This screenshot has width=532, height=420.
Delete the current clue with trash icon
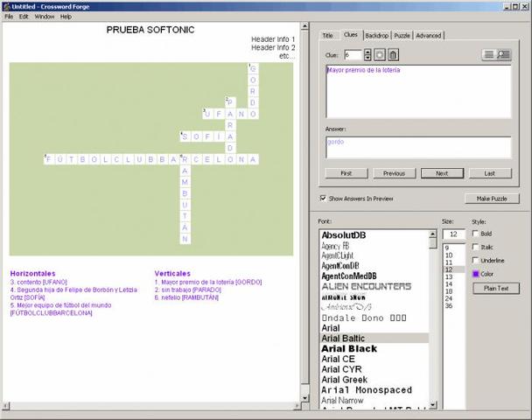coord(393,55)
